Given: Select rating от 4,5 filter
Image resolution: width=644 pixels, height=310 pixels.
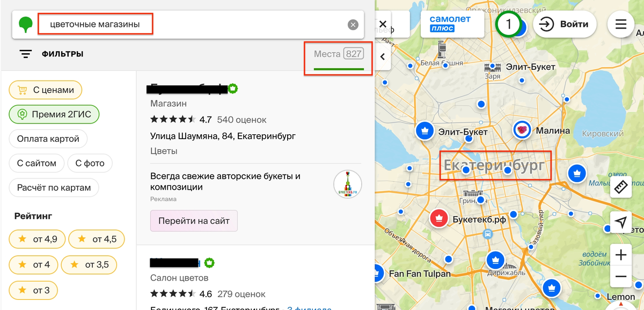Looking at the screenshot, I should pos(96,239).
